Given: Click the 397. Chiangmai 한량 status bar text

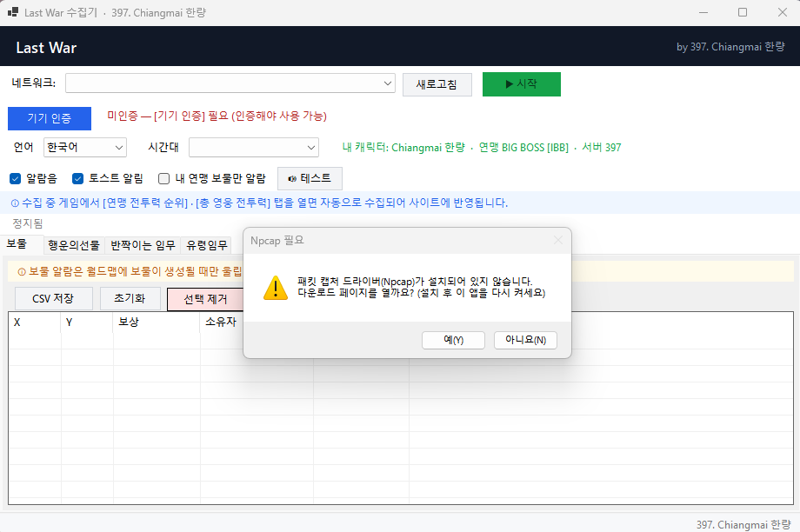Looking at the screenshot, I should click(743, 524).
